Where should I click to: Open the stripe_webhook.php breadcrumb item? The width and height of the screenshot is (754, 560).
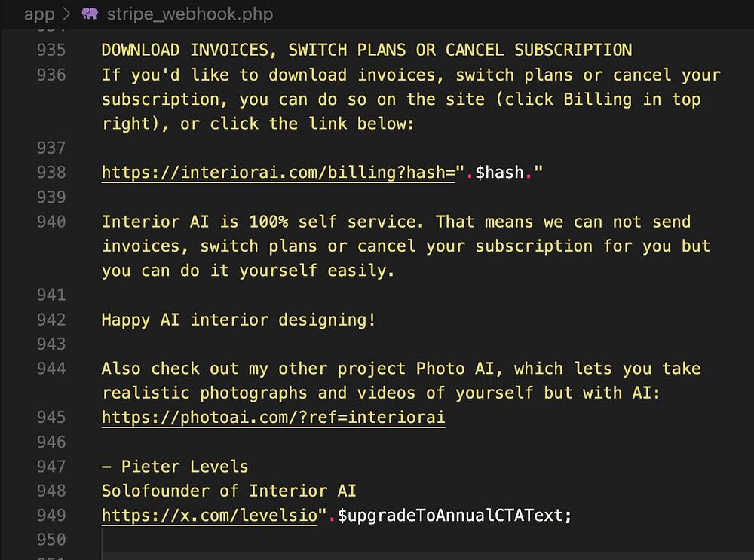(190, 14)
